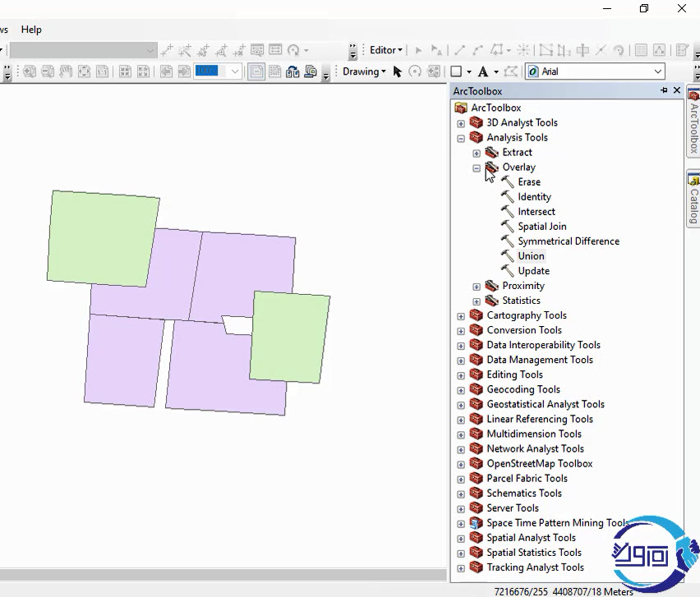The height and width of the screenshot is (597, 700).
Task: Open the Arial font dropdown
Action: [x=657, y=71]
